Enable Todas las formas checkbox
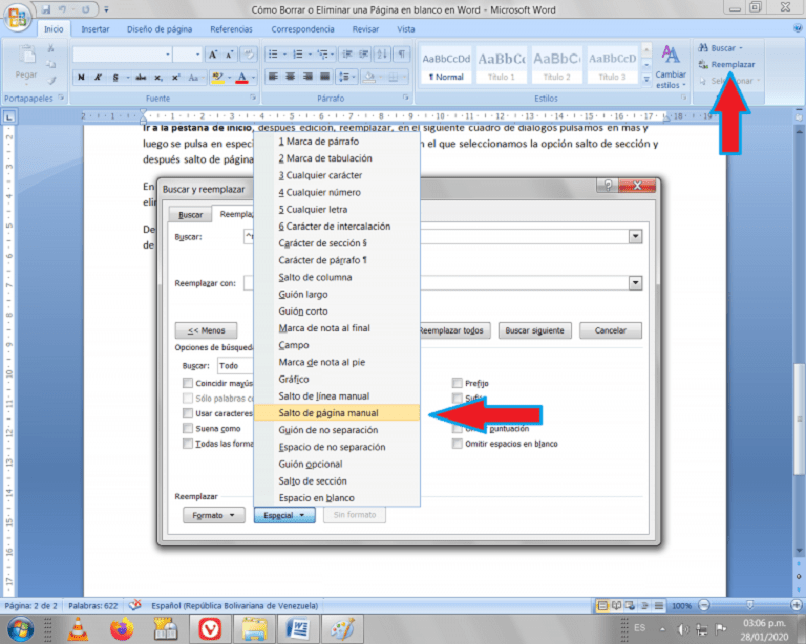The image size is (806, 644). click(188, 444)
